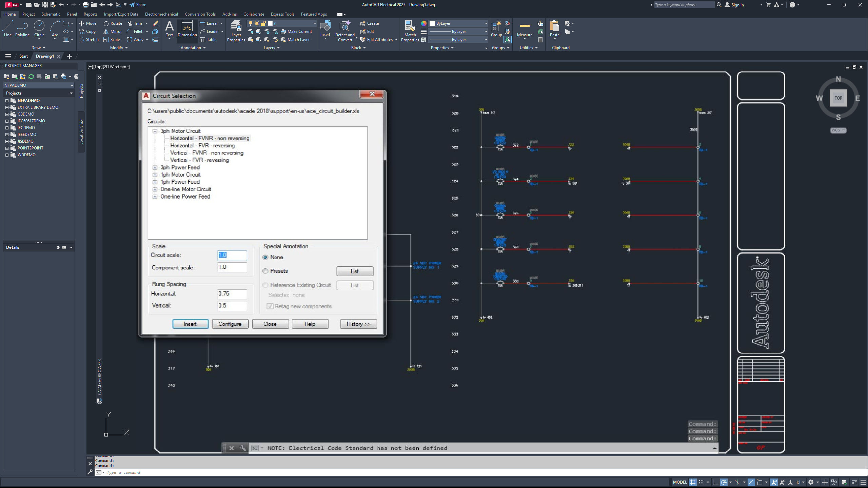
Task: Open the Panel ribbon tab
Action: pos(72,14)
